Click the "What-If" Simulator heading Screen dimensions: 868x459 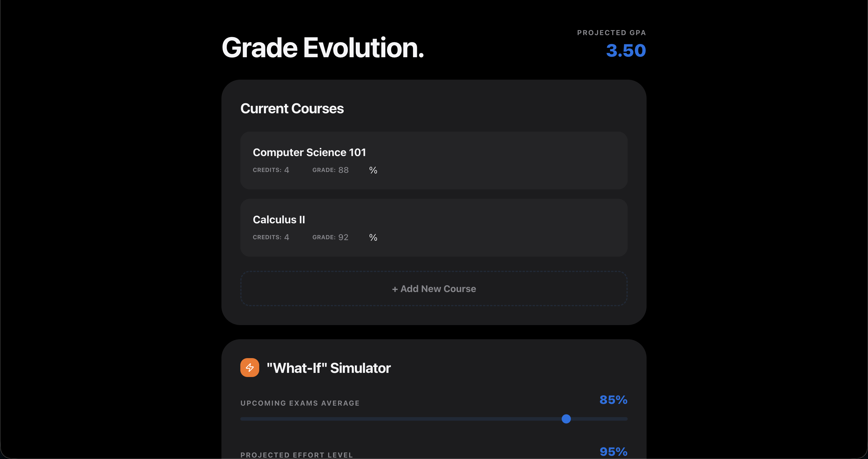pyautogui.click(x=329, y=368)
